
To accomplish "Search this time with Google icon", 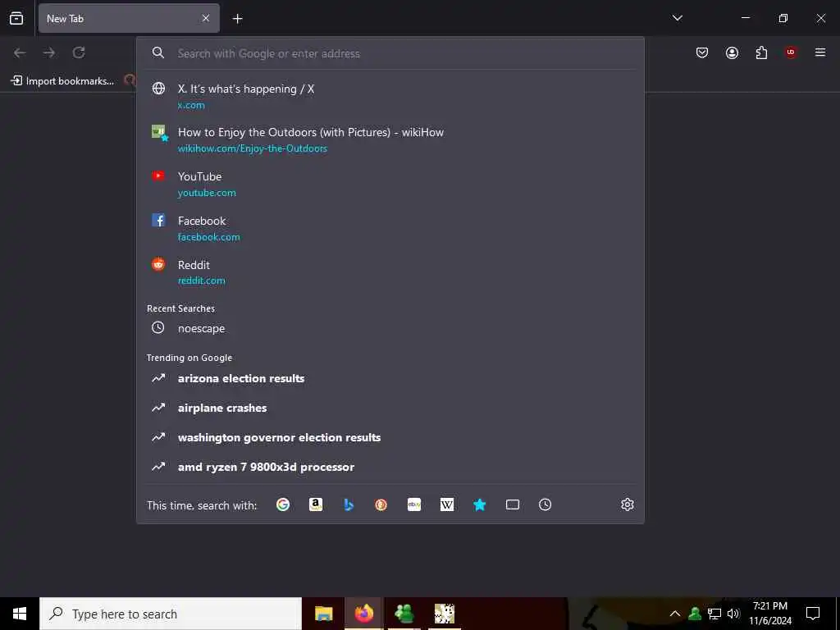I will (x=283, y=504).
